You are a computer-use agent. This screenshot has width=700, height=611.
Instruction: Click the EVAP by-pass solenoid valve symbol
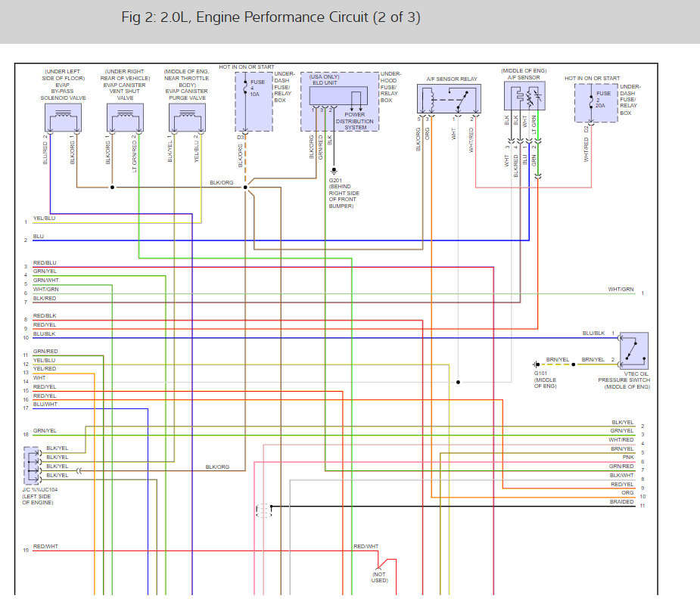[x=63, y=118]
